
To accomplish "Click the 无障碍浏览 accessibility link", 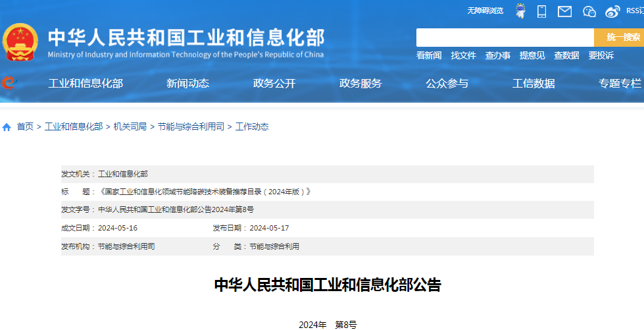I will pos(485,11).
